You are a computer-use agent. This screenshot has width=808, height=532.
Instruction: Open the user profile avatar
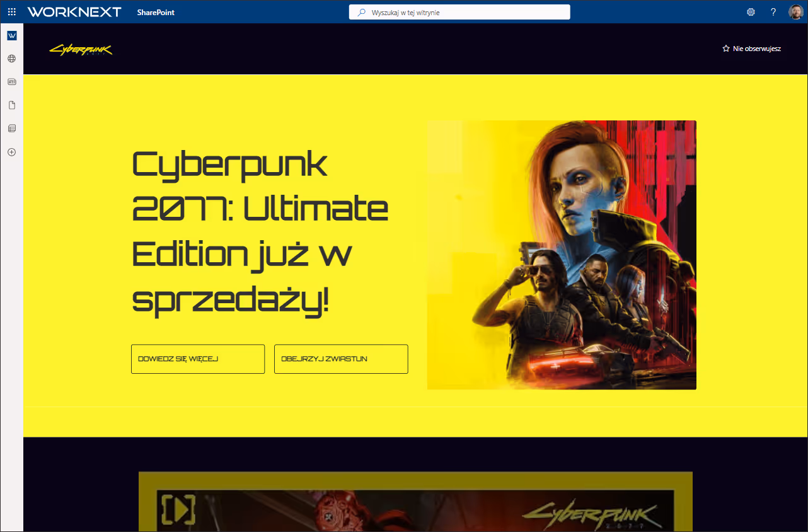click(x=796, y=12)
